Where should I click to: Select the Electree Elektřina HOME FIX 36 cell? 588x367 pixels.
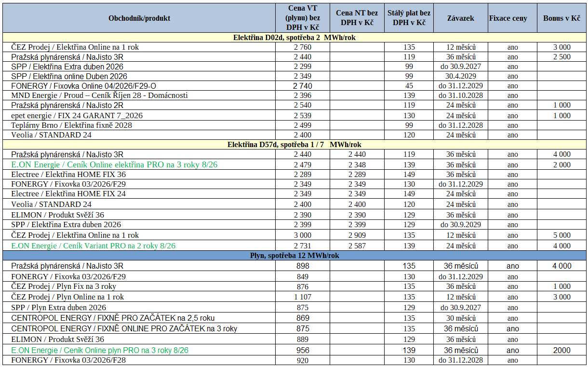pos(139,174)
